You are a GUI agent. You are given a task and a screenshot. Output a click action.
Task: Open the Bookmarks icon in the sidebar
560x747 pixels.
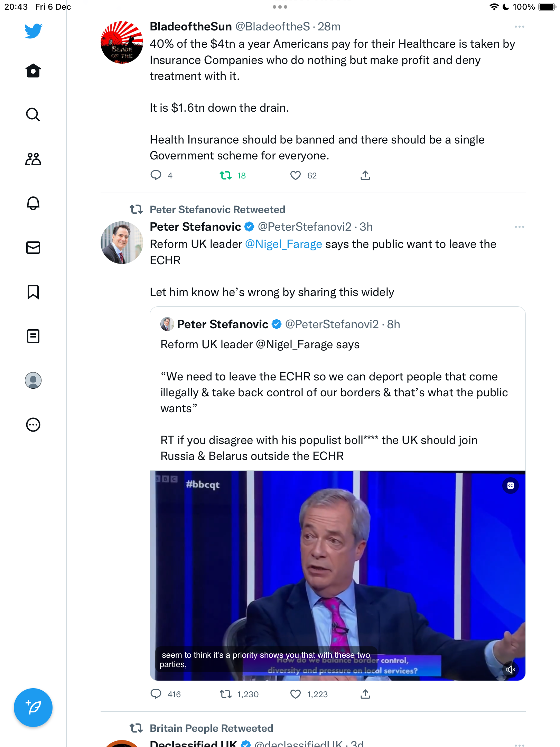(33, 292)
